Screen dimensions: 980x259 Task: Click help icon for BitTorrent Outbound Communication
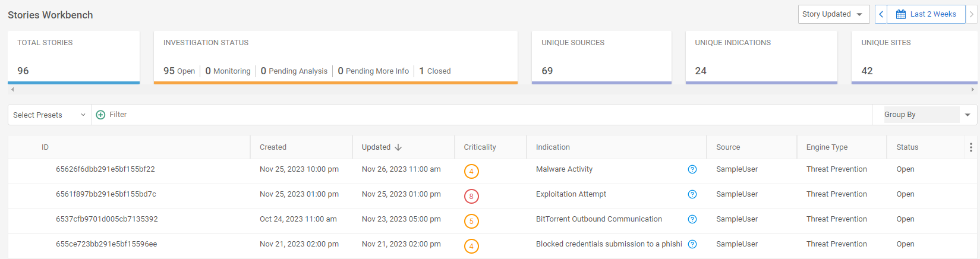coord(692,219)
